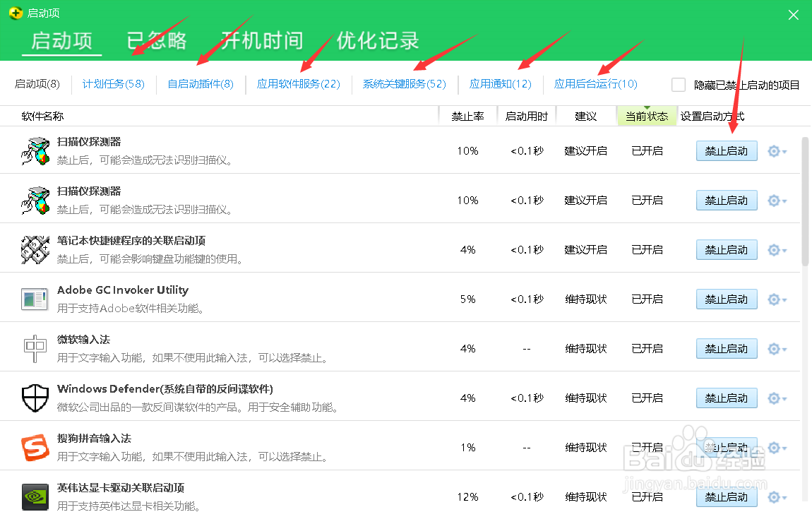This screenshot has width=812, height=512.
Task: Open gear settings for 微软输入法 row
Action: [777, 349]
